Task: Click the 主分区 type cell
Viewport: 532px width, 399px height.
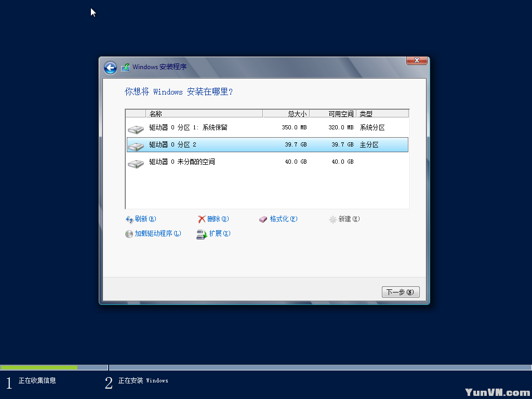Action: coord(369,144)
